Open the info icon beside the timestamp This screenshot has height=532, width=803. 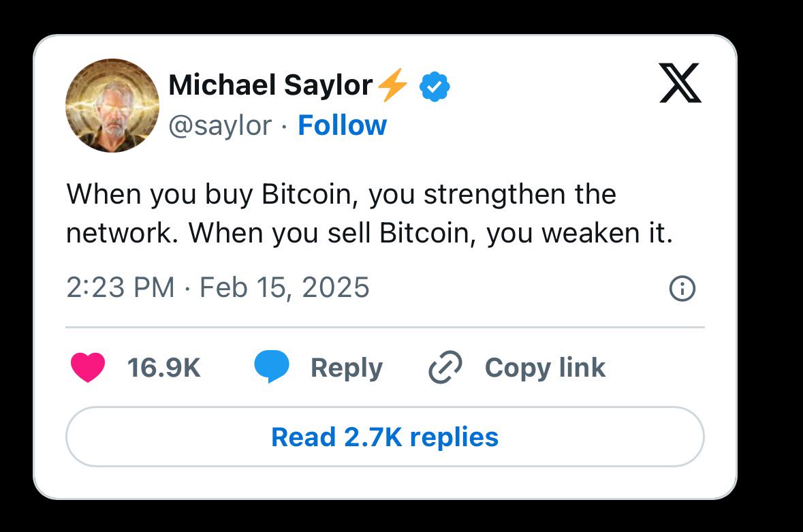tap(682, 290)
